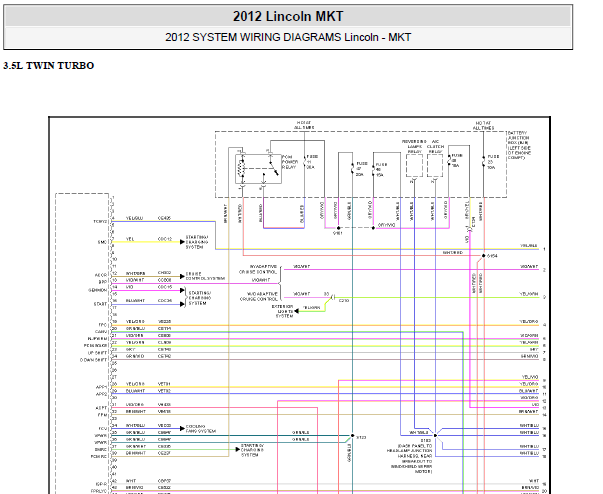The height and width of the screenshot is (494, 603).
Task: Click the CRUISE CONTROL SYSTEM label
Action: point(205,276)
